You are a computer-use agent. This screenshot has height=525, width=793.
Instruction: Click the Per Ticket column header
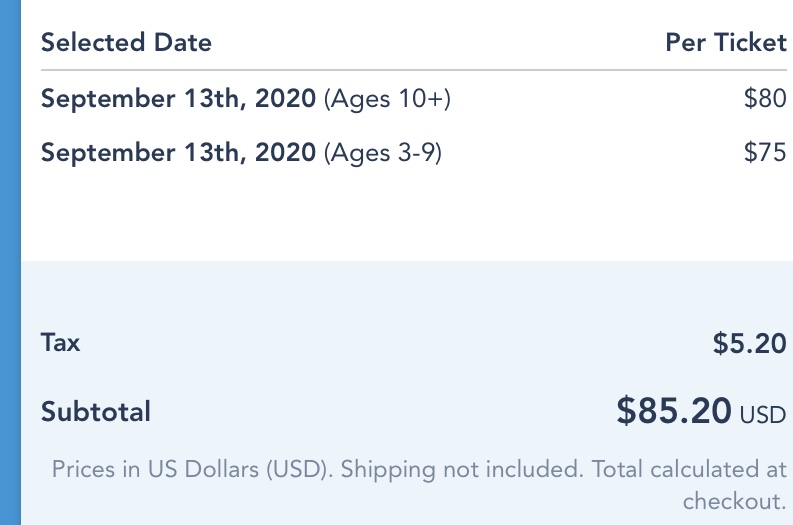[726, 43]
